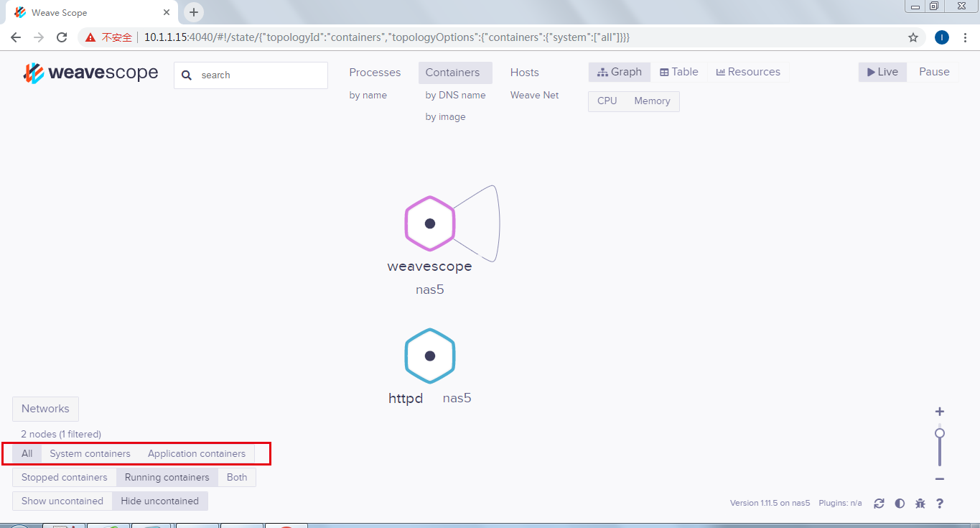This screenshot has height=528, width=980.
Task: Select Containers by DNS name
Action: tap(455, 96)
